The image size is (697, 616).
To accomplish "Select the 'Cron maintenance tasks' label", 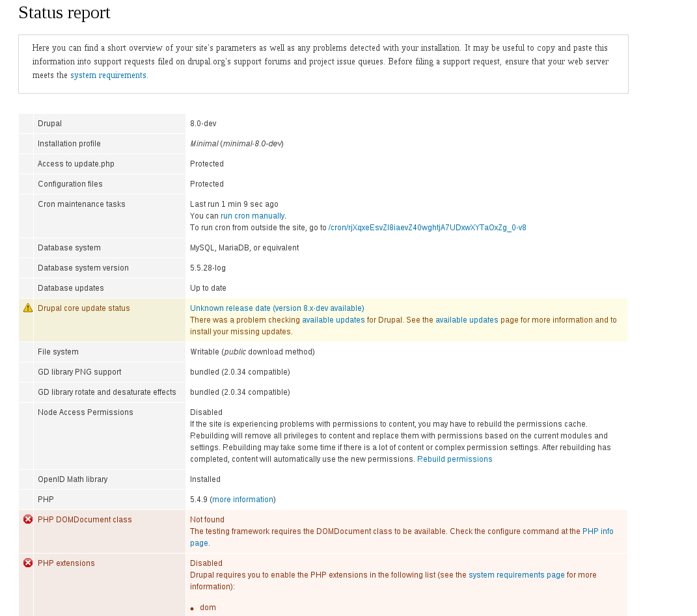I will click(x=82, y=204).
